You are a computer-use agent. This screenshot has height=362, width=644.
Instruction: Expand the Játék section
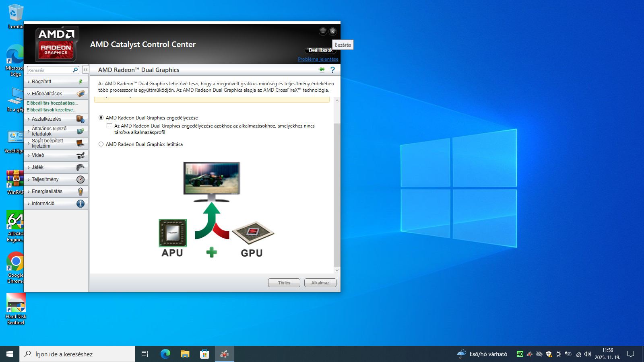(56, 167)
